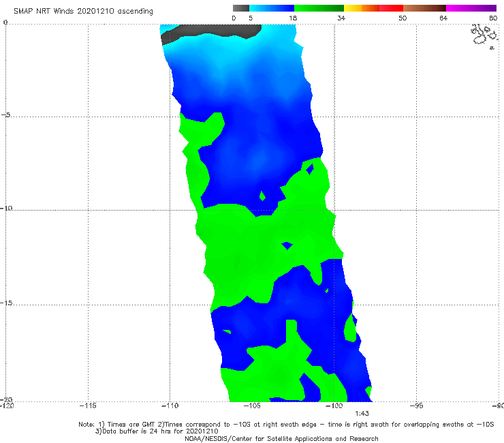Click the color bar label "18"

coord(292,18)
